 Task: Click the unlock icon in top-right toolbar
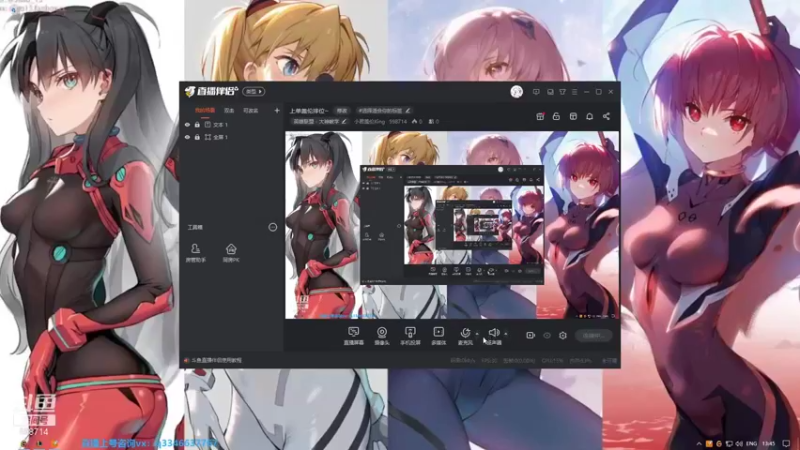[x=556, y=116]
